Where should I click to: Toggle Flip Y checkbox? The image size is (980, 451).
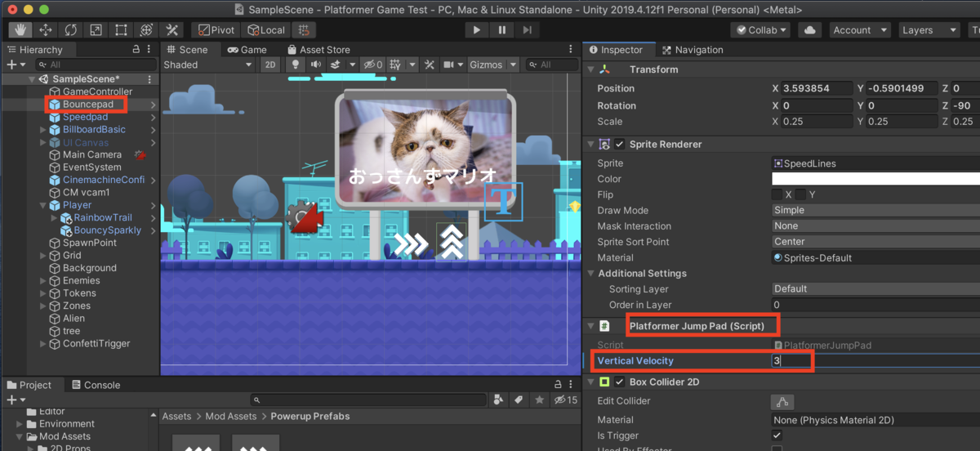pyautogui.click(x=801, y=194)
